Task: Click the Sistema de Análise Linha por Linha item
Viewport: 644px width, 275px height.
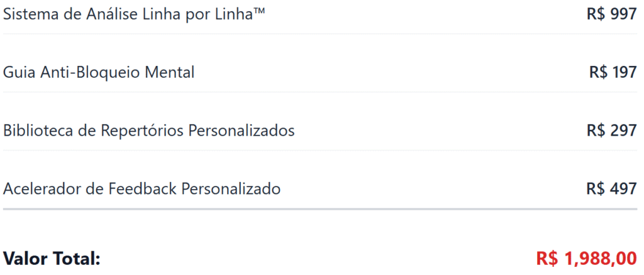Action: 133,14
